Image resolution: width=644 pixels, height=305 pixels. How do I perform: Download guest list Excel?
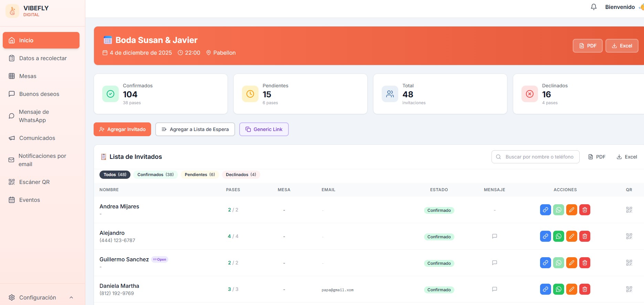coord(627,157)
